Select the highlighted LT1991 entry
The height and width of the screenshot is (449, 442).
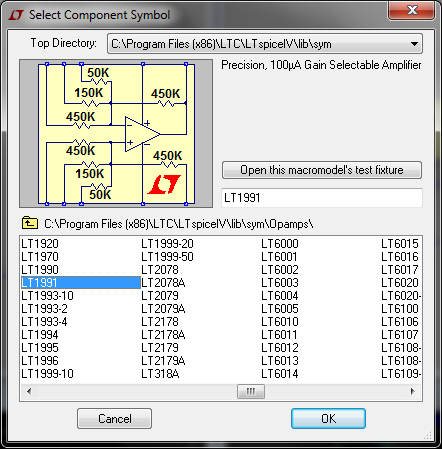pos(81,283)
